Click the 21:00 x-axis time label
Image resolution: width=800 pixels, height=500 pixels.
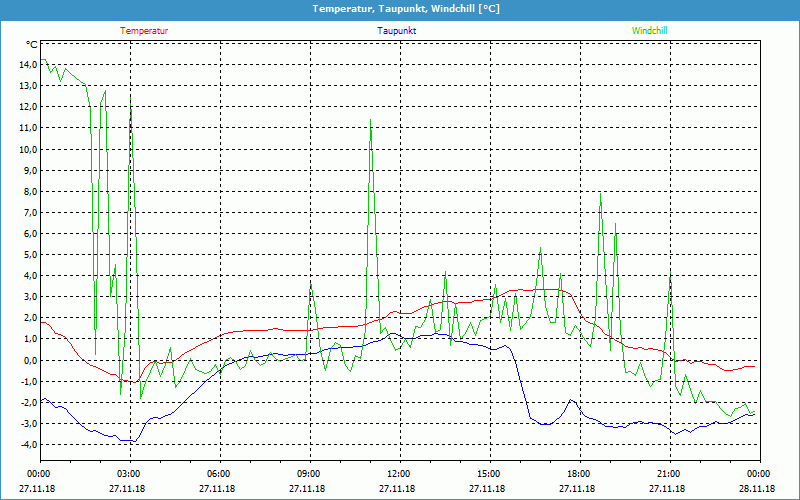pos(669,474)
